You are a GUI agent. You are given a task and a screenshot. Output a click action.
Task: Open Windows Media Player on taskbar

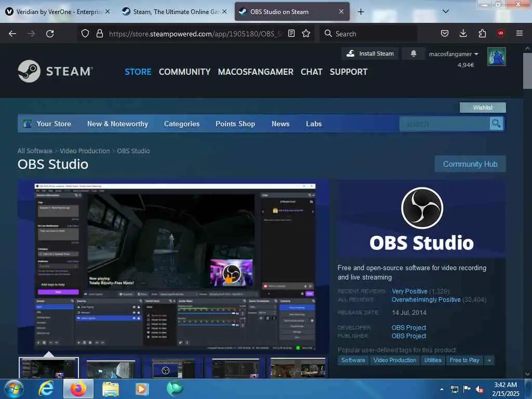(x=142, y=389)
